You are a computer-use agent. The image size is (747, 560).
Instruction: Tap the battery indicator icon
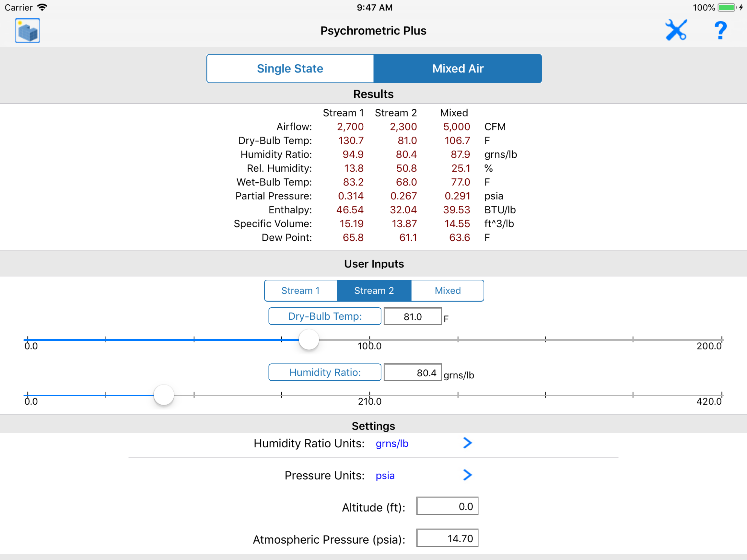click(x=726, y=7)
